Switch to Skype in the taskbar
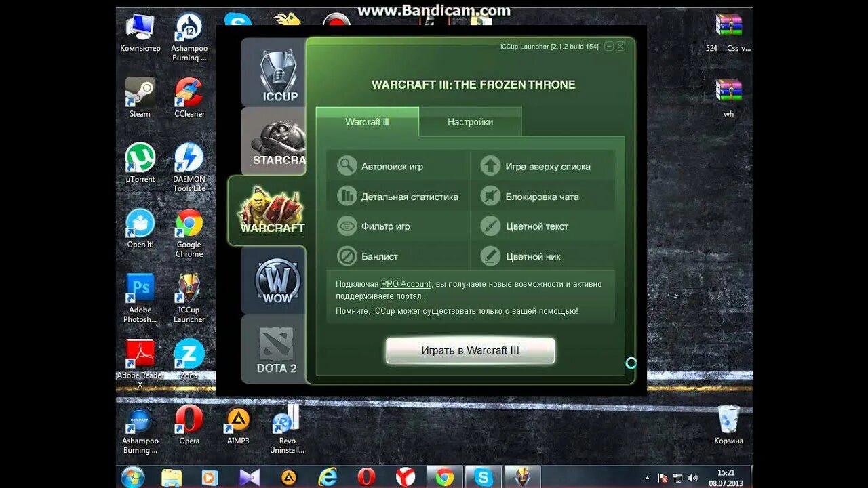This screenshot has width=868, height=488. pos(484,477)
